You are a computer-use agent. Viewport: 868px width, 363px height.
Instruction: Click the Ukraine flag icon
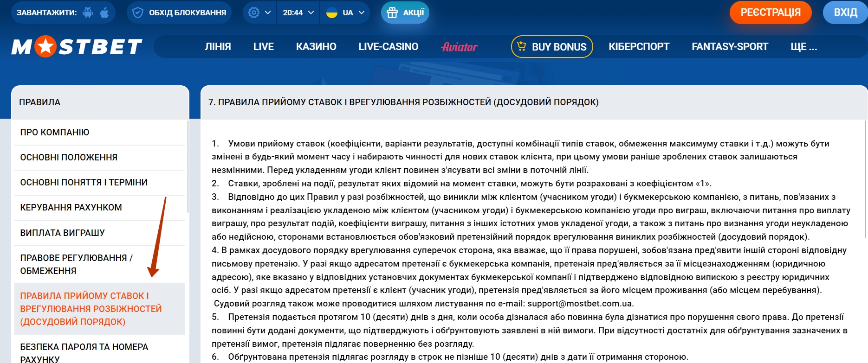coord(332,13)
